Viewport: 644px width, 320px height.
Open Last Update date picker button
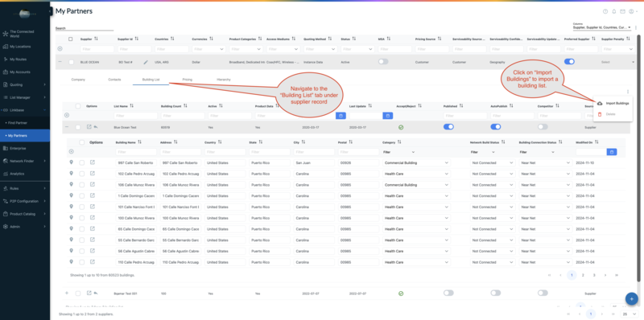[388, 116]
